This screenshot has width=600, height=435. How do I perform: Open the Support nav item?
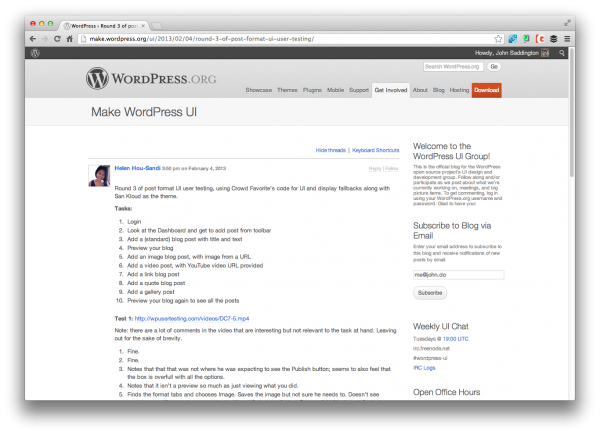[359, 90]
